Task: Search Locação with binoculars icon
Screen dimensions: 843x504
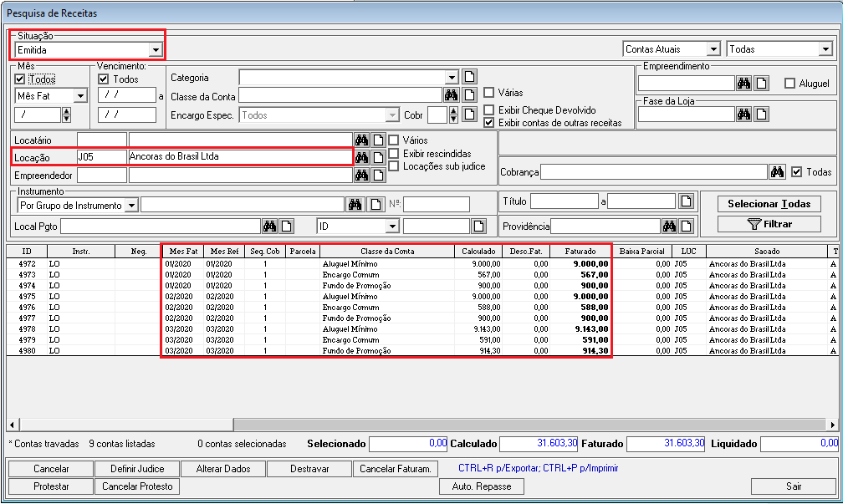Action: (x=362, y=157)
